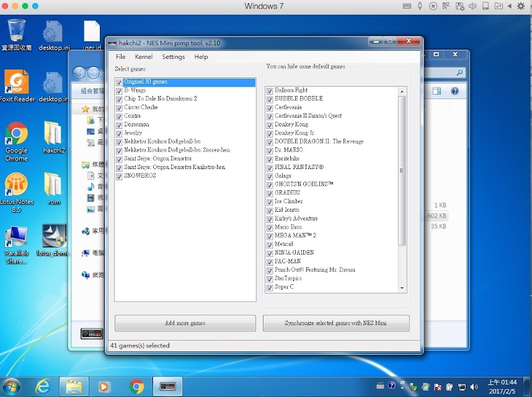This screenshot has height=397, width=532.
Task: Select the hakchi2 folder on desktop
Action: point(54,137)
